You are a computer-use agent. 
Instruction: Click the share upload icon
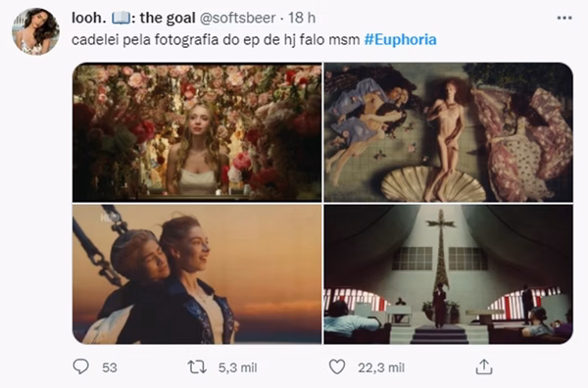(484, 366)
